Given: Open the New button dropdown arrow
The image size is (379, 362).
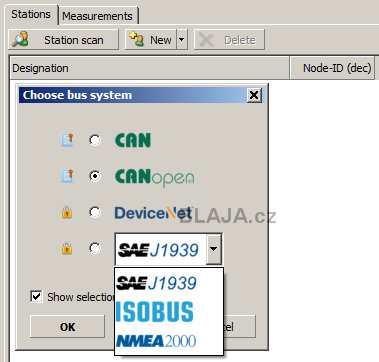Looking at the screenshot, I should point(181,40).
